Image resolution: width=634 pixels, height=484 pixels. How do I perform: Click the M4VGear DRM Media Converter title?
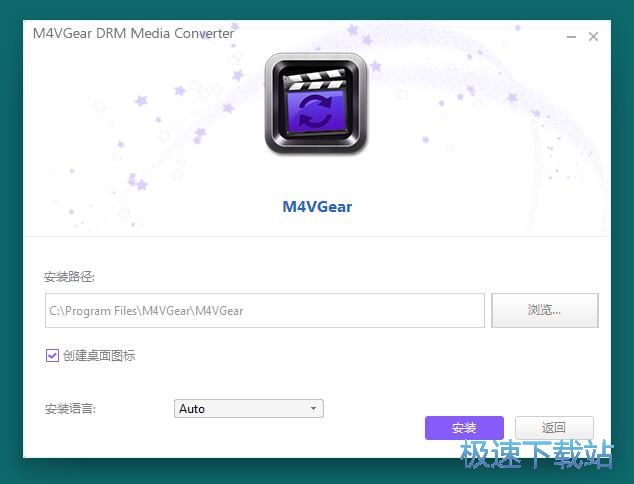point(133,33)
